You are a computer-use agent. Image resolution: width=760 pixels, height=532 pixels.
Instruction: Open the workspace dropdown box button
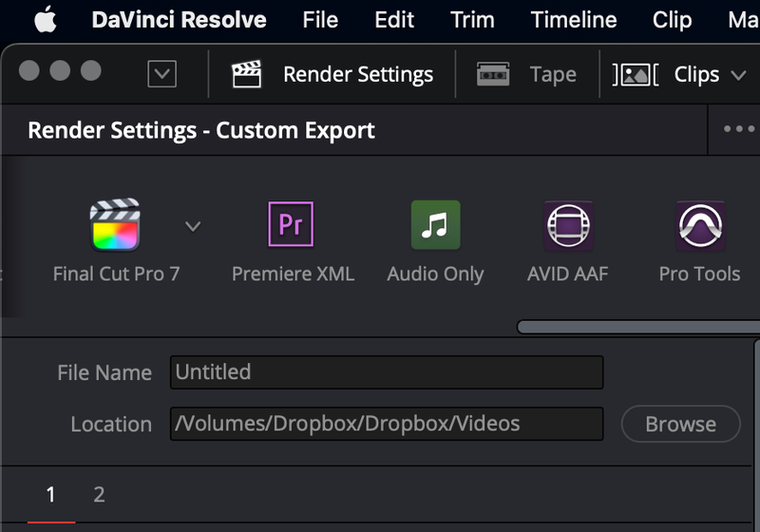pos(162,74)
